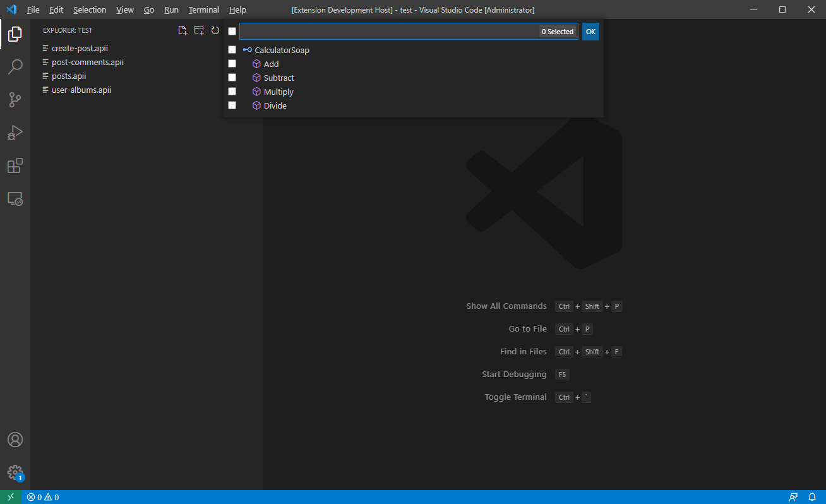Click the cube icon next to Divide
Viewport: 826px width, 504px height.
[x=256, y=105]
